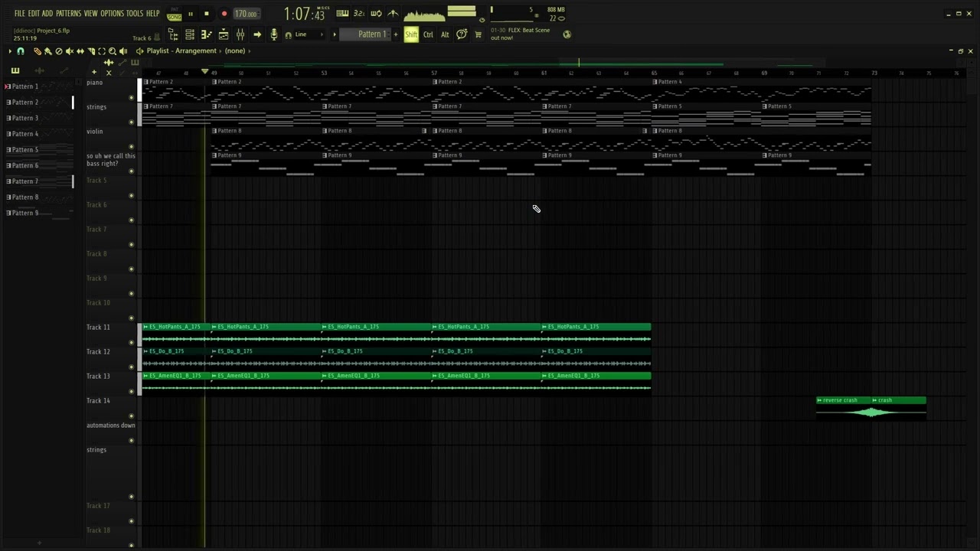Select the Delete tool in playlist toolbar
The width and height of the screenshot is (980, 551).
pos(58,51)
